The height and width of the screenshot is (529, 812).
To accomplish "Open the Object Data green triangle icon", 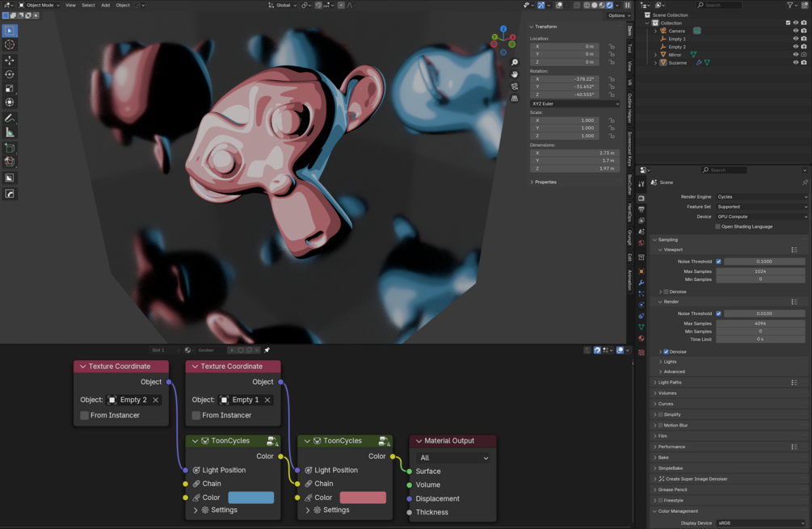I will pyautogui.click(x=642, y=327).
